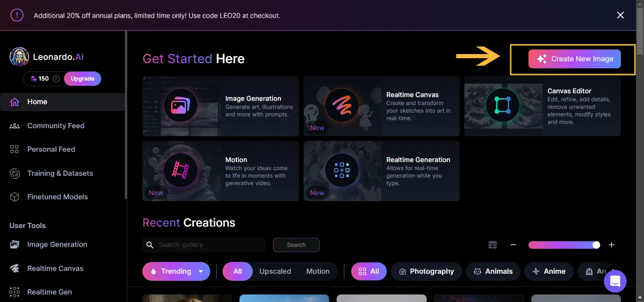Click the magnifier icon in the gallery search

150,245
